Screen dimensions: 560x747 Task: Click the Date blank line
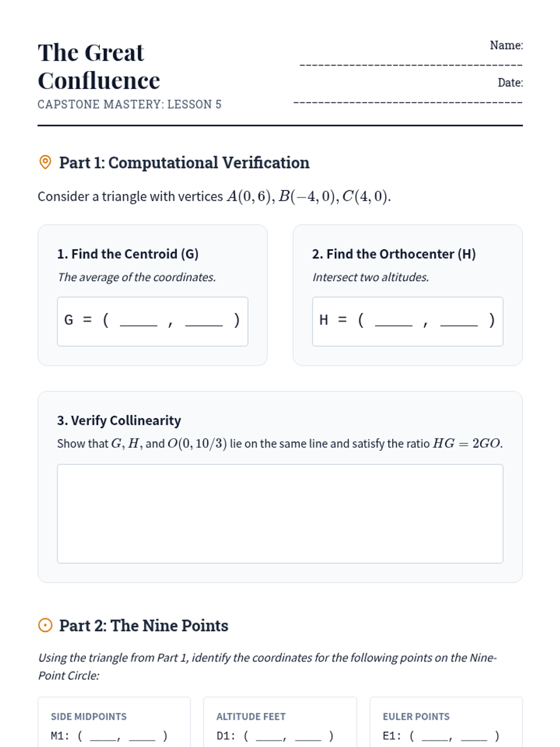(407, 101)
